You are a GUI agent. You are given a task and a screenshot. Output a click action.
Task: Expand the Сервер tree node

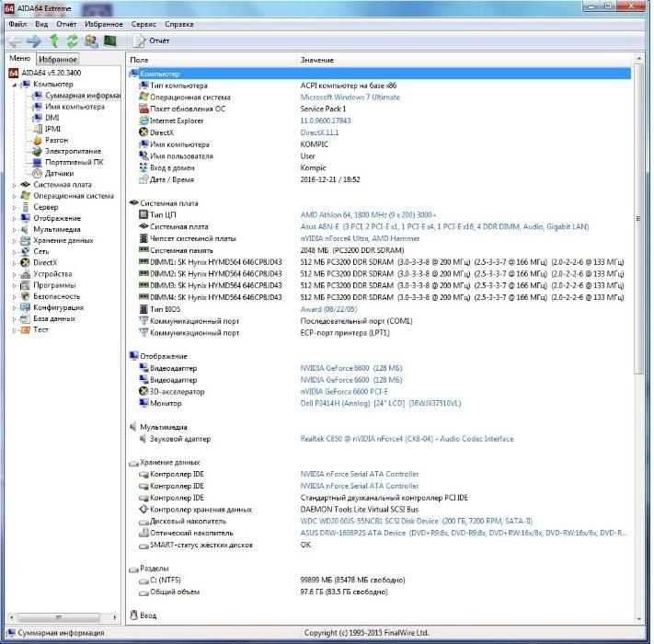[14, 207]
